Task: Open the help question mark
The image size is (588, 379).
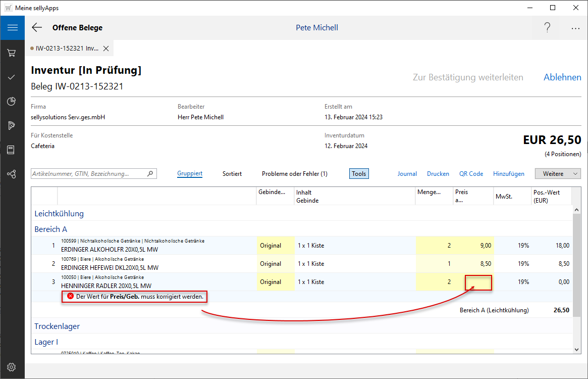Action: [x=547, y=28]
